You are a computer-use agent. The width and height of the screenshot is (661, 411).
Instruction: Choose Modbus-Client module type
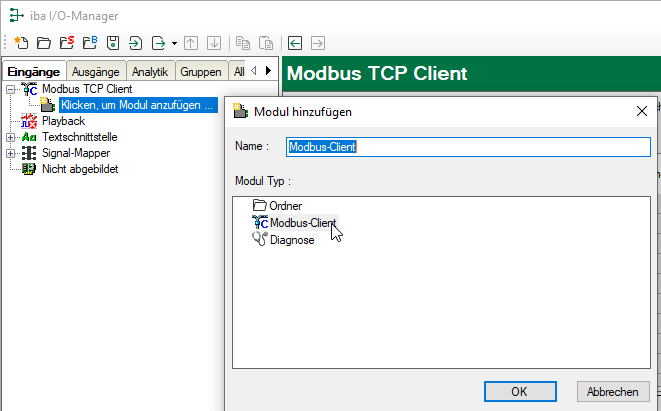(x=303, y=223)
